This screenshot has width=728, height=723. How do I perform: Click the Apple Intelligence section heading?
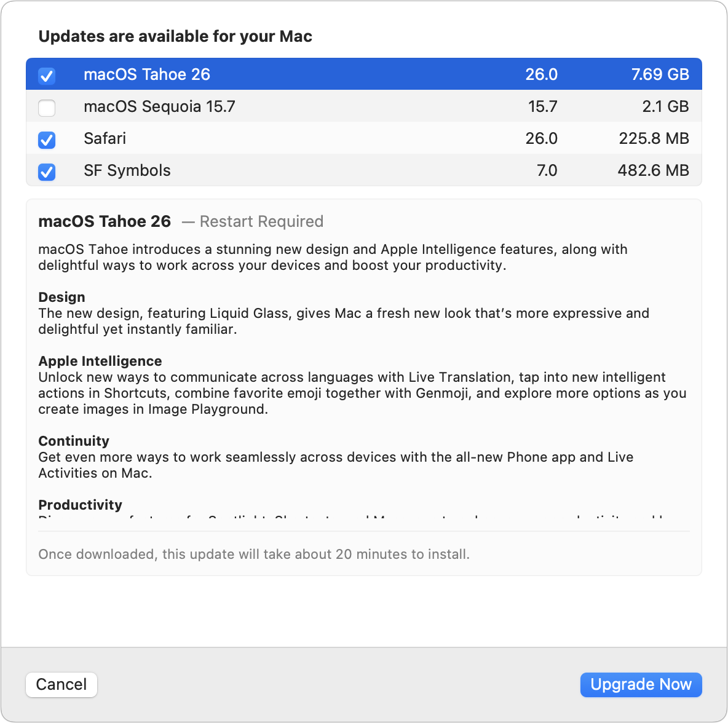100,361
